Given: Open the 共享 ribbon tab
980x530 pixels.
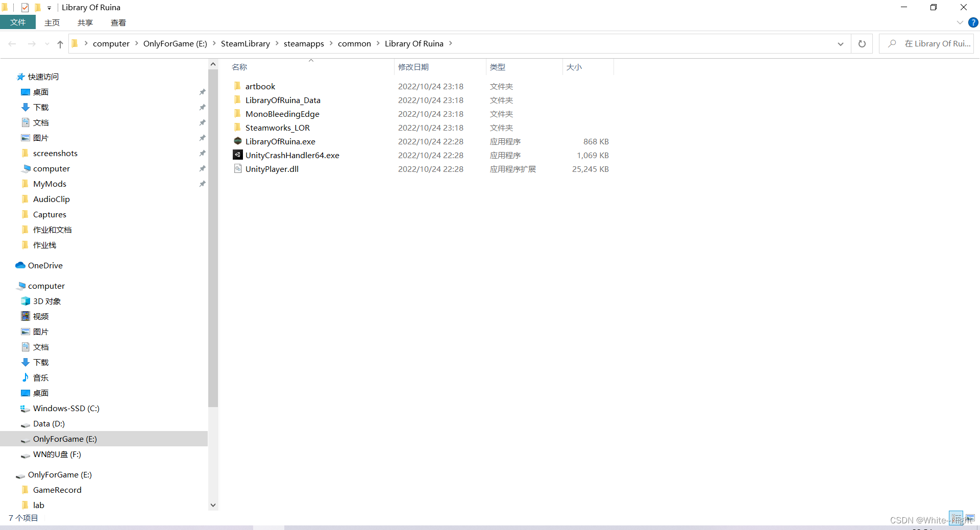Looking at the screenshot, I should [x=85, y=22].
